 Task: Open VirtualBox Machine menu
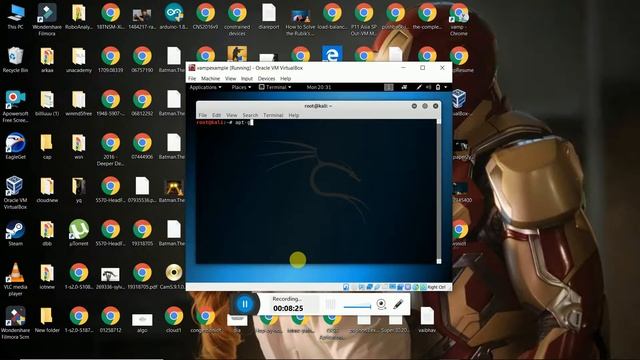click(x=211, y=78)
